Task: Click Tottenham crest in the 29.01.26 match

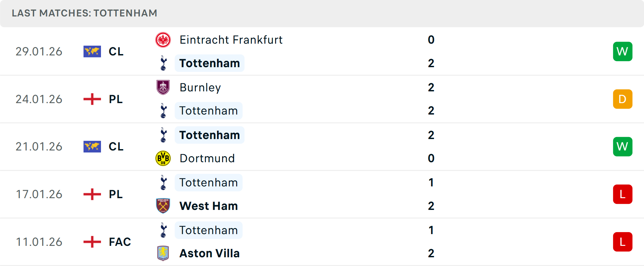Action: click(x=163, y=63)
